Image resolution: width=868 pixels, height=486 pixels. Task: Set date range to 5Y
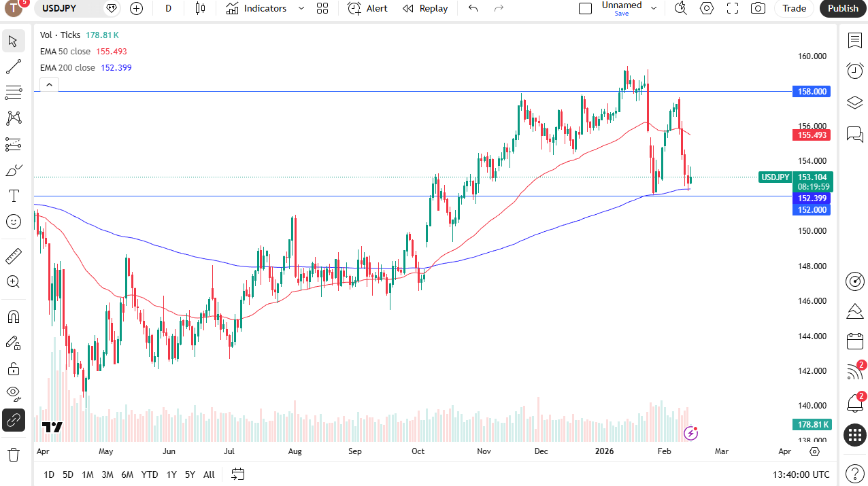[x=190, y=474]
